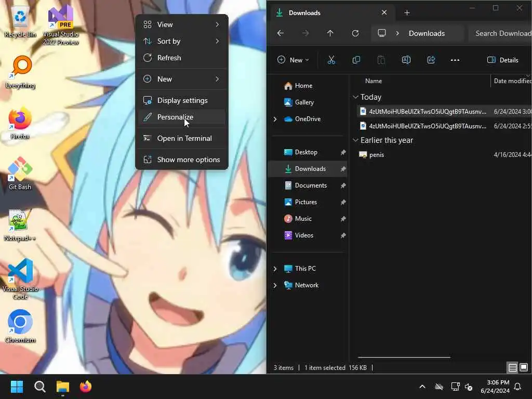This screenshot has height=399, width=532.
Task: Click the muted volume tray icon
Action: click(469, 387)
